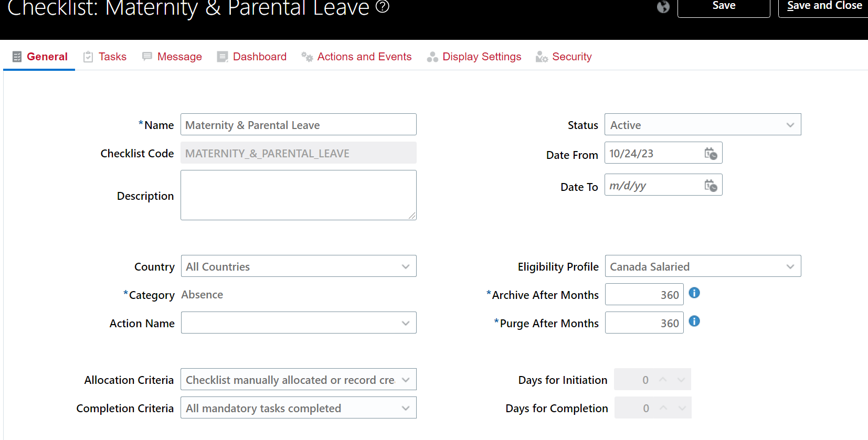The image size is (868, 440).
Task: Open the Date From calendar picker
Action: click(x=712, y=153)
